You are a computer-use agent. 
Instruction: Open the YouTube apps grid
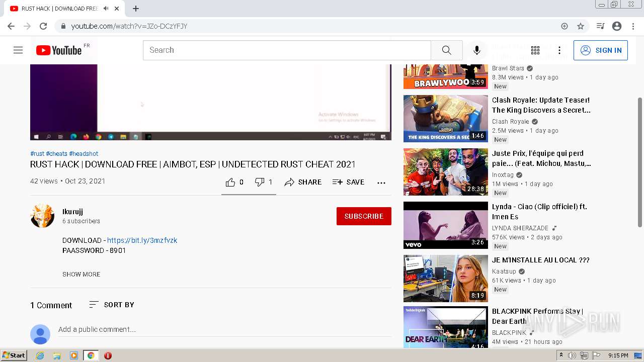tap(535, 50)
